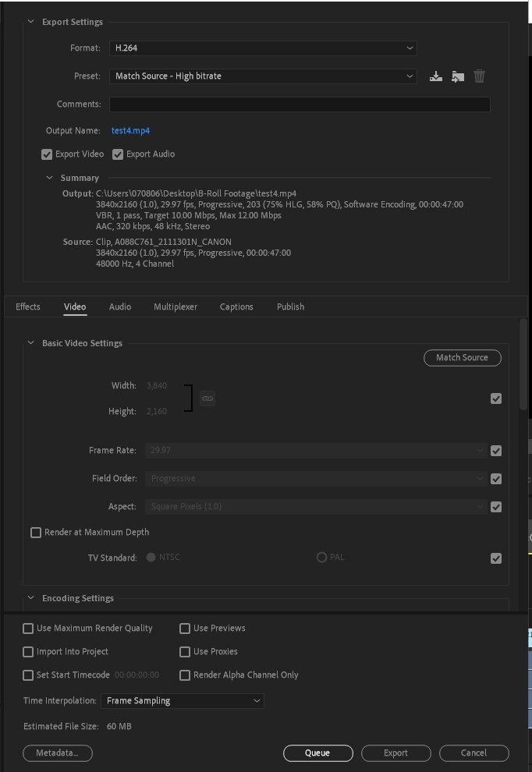Disable Export Audio
Viewport: 532px width, 772px height.
(118, 154)
